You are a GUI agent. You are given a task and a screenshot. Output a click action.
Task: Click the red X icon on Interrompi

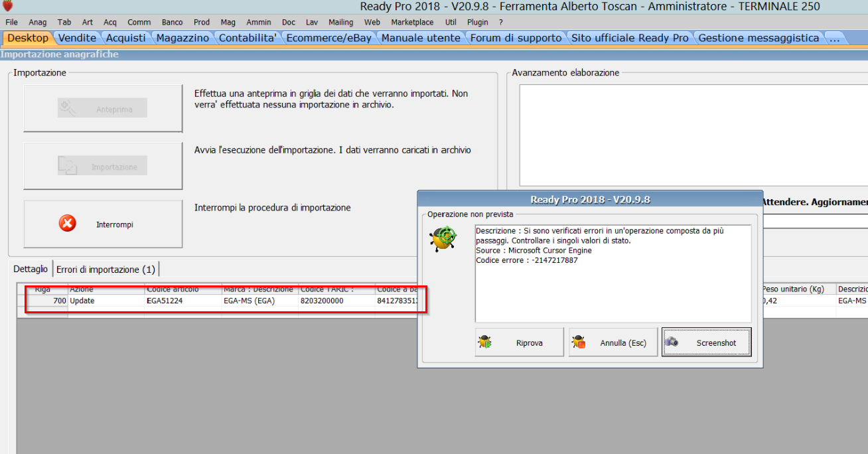click(68, 224)
